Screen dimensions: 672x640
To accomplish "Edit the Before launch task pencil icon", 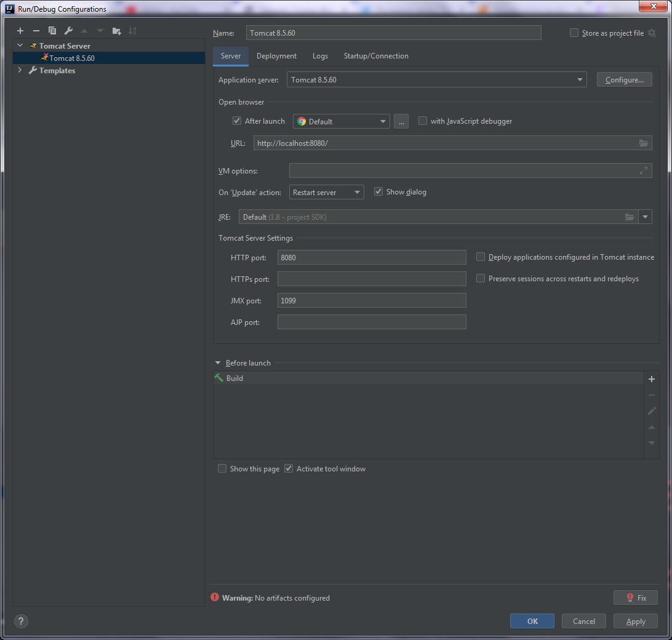I will [652, 411].
